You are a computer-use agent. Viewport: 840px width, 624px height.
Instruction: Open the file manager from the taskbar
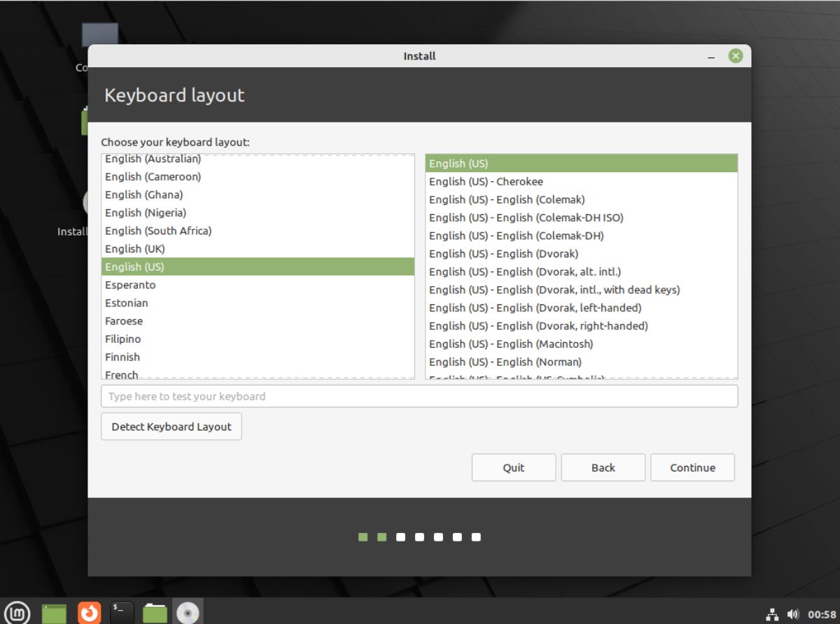pos(154,611)
